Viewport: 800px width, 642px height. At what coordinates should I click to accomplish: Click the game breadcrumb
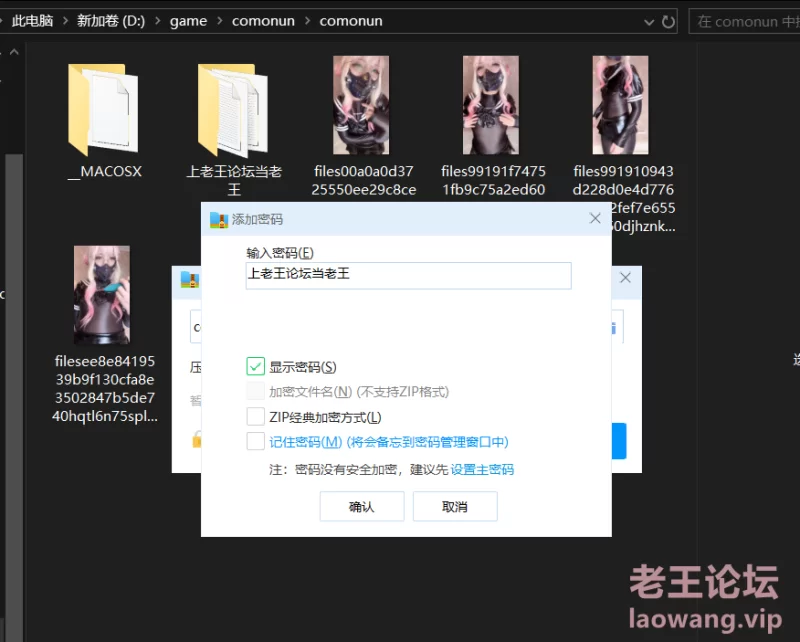[x=188, y=21]
